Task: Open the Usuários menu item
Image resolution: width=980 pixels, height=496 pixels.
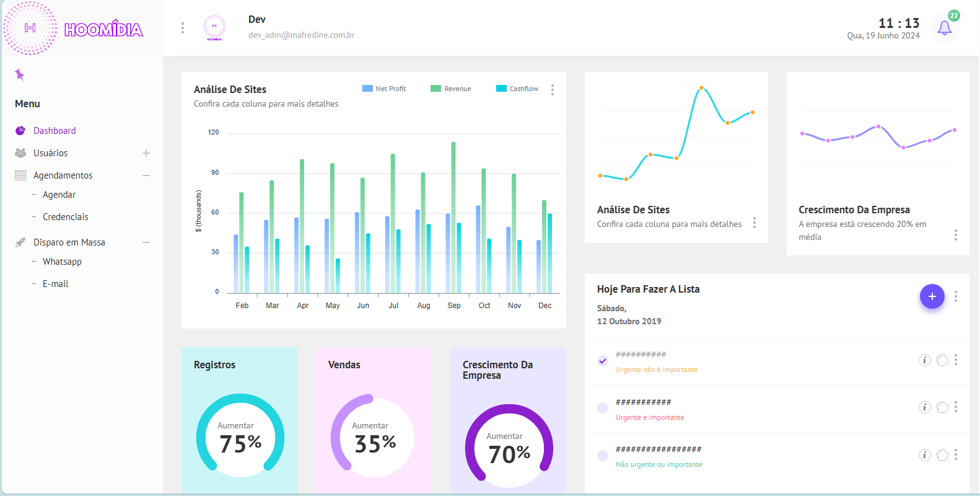Action: click(51, 153)
